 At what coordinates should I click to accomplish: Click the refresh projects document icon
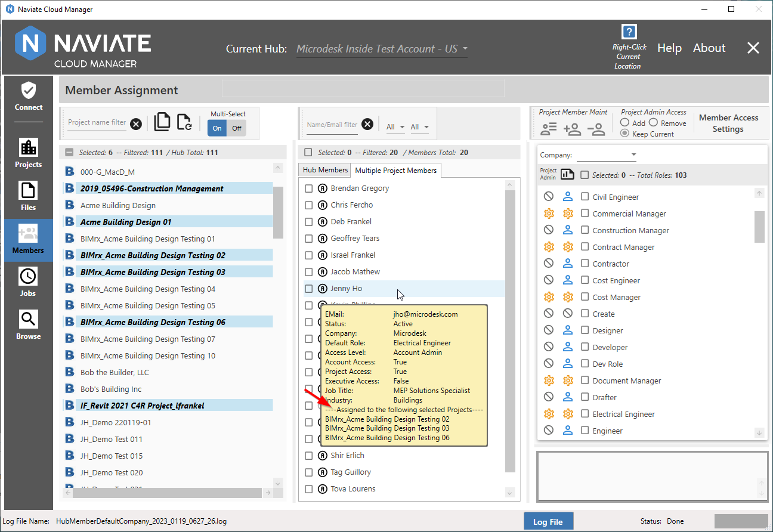tap(184, 122)
